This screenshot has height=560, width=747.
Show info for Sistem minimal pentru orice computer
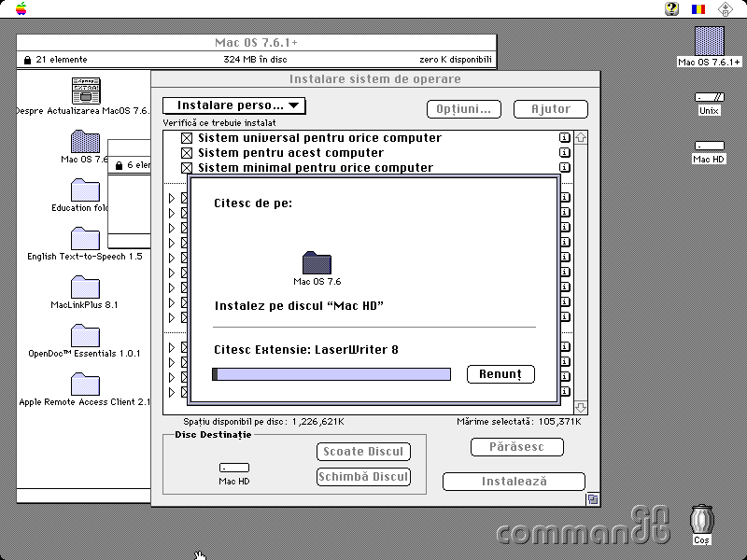tap(565, 167)
